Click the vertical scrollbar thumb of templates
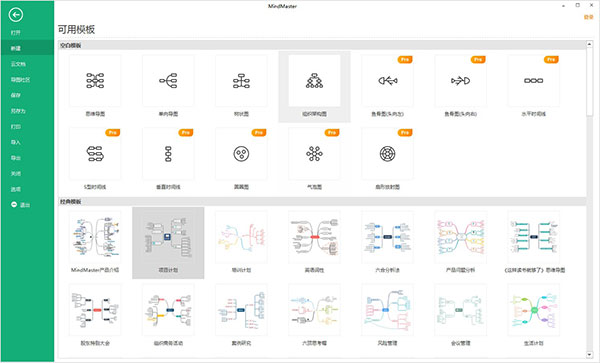600x363 pixels. tap(589, 81)
